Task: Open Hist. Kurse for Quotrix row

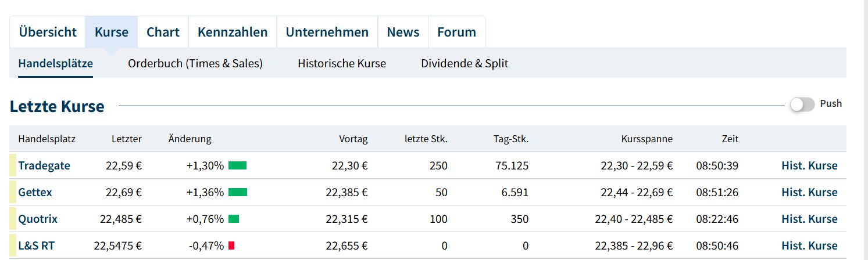Action: [809, 219]
